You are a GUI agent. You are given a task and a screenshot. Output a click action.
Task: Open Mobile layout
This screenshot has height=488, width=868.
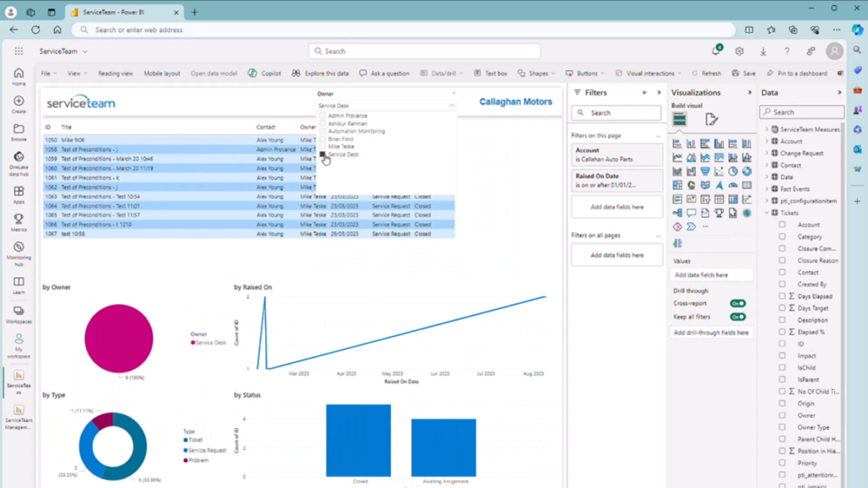point(162,73)
